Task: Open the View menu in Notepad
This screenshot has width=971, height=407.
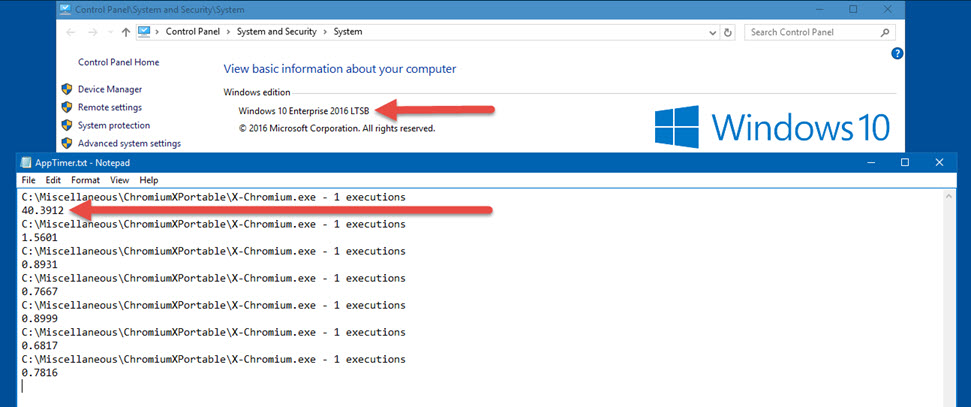Action: [x=120, y=180]
